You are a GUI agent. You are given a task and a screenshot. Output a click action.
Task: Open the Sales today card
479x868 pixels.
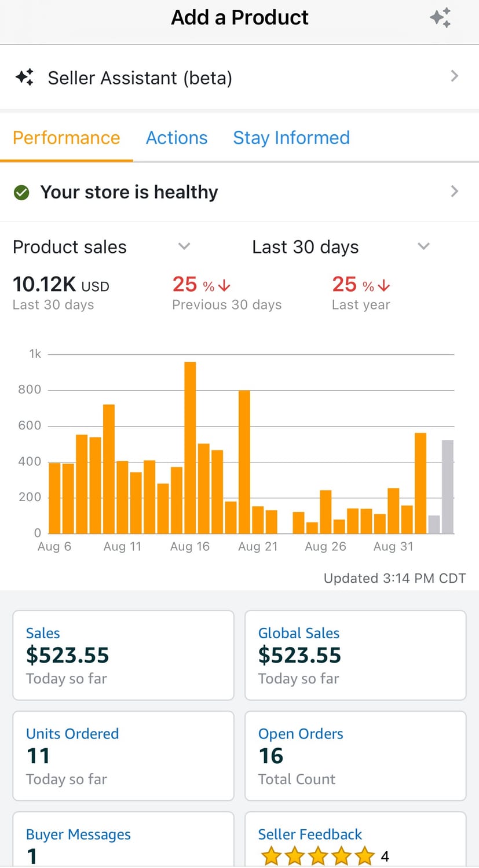123,655
